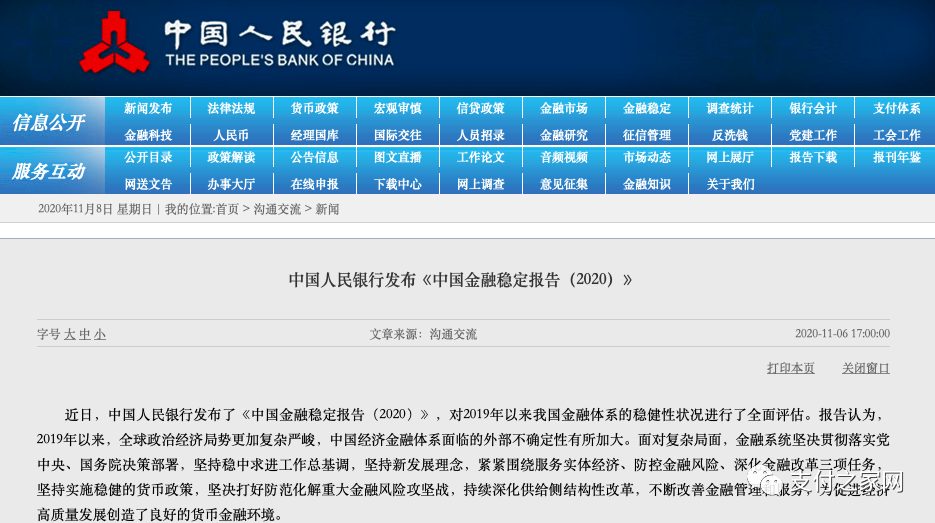Click THE PEOPLE'S BANK OF CHINA text

[280, 60]
